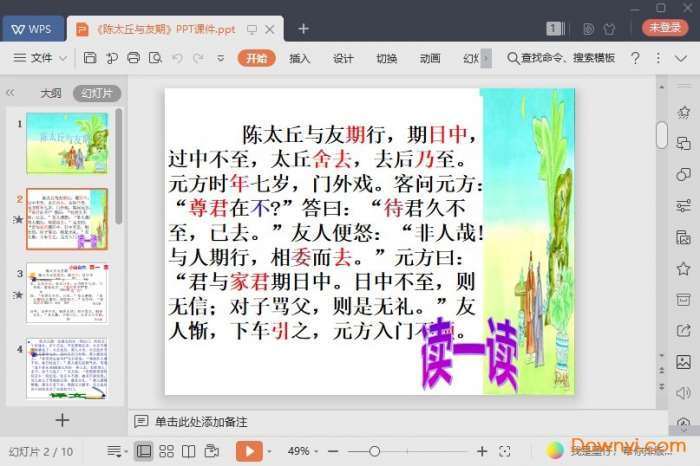This screenshot has width=700, height=466.
Task: Fit slide to window icon
Action: (x=505, y=451)
